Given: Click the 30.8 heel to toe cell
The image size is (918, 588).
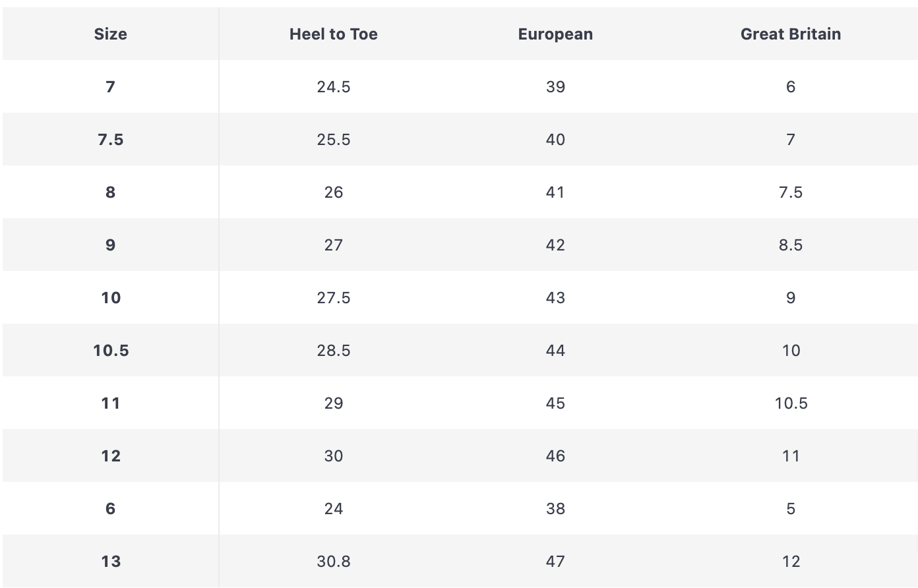Looking at the screenshot, I should point(333,562).
